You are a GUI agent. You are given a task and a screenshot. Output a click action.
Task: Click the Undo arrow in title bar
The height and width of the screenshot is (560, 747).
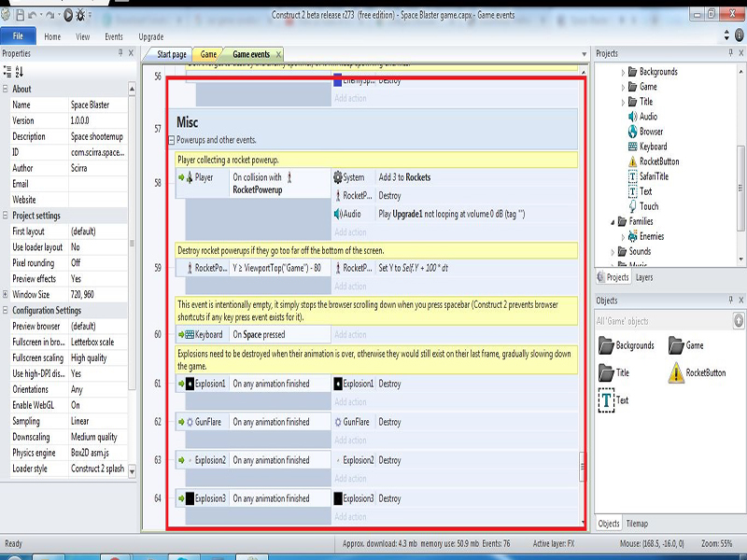(x=33, y=15)
